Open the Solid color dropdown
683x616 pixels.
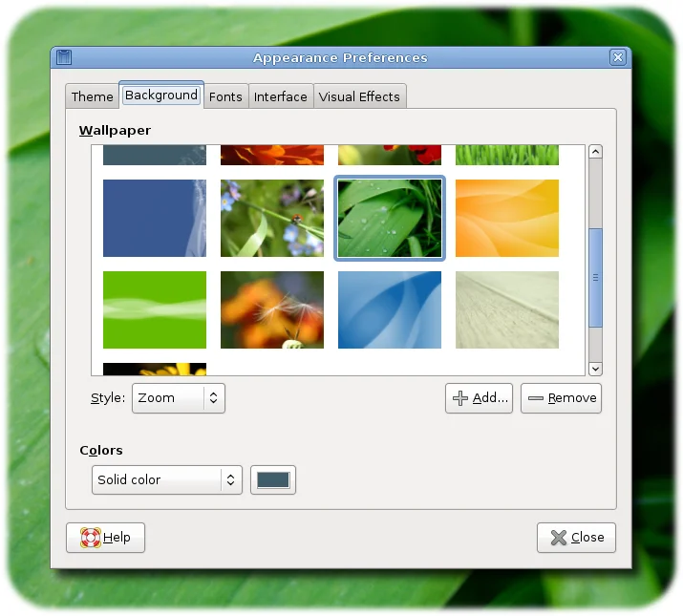167,479
